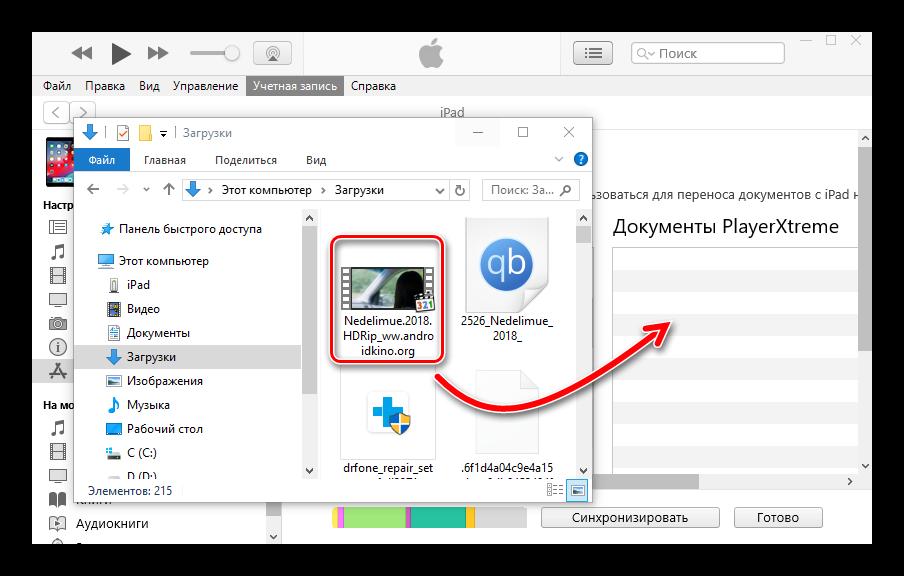Screen dimensions: 904x576
Task: Click the iTunes storage capacity bar
Action: (430, 517)
